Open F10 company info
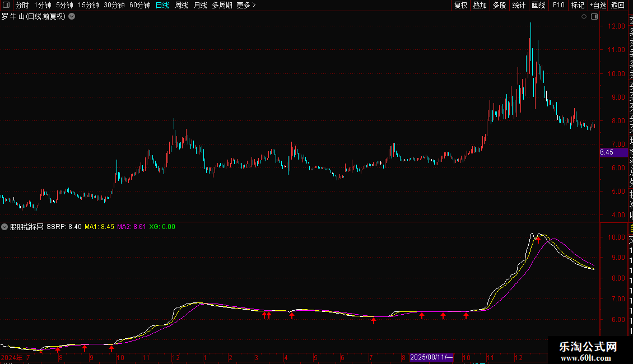The width and height of the screenshot is (633, 364). tap(558, 5)
